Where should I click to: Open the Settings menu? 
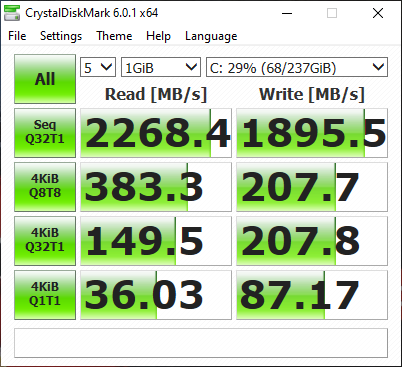[61, 36]
